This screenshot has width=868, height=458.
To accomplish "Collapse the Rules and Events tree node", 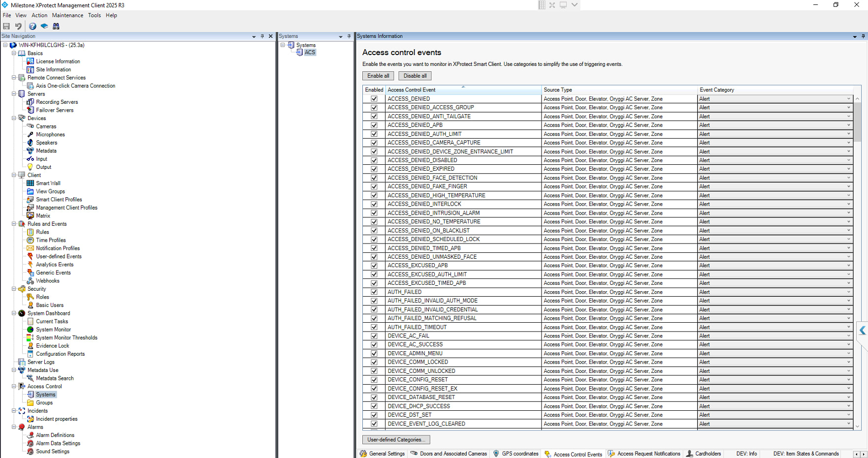I will [14, 224].
